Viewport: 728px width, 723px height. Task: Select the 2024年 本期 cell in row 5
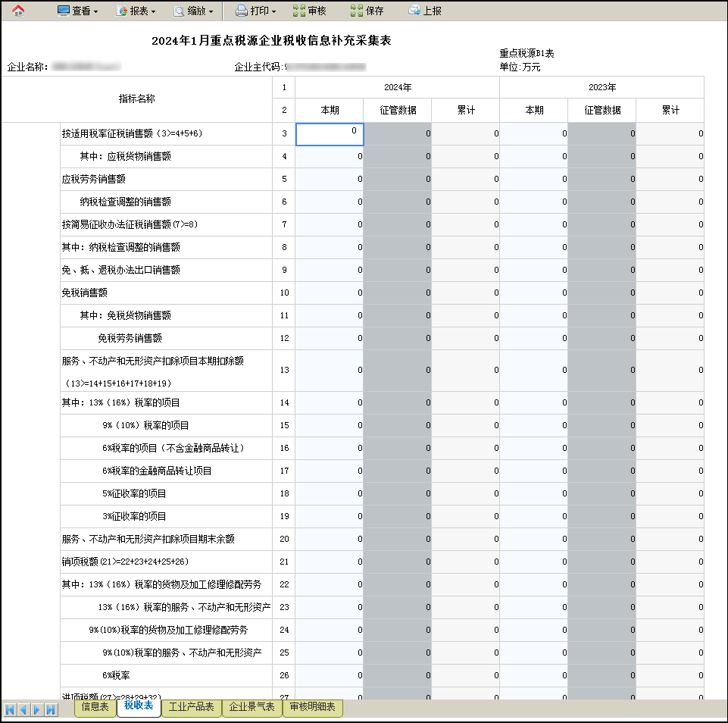(330, 180)
